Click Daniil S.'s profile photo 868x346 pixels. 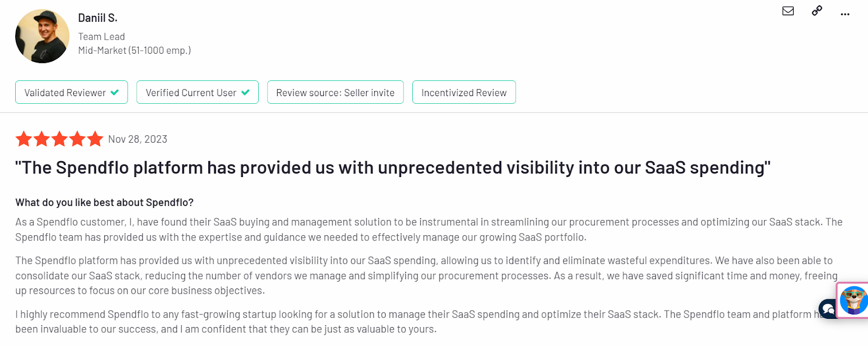click(42, 36)
